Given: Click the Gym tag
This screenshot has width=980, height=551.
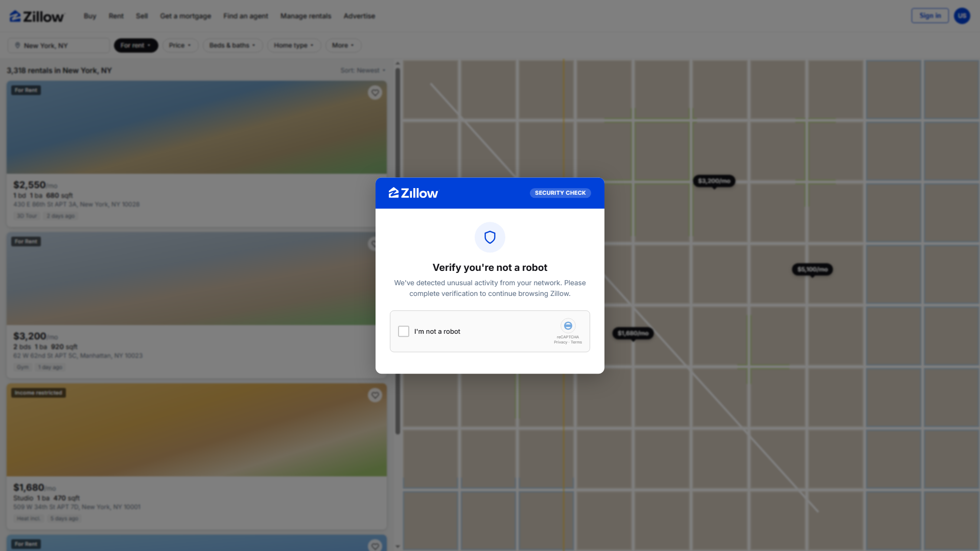Looking at the screenshot, I should [x=23, y=368].
